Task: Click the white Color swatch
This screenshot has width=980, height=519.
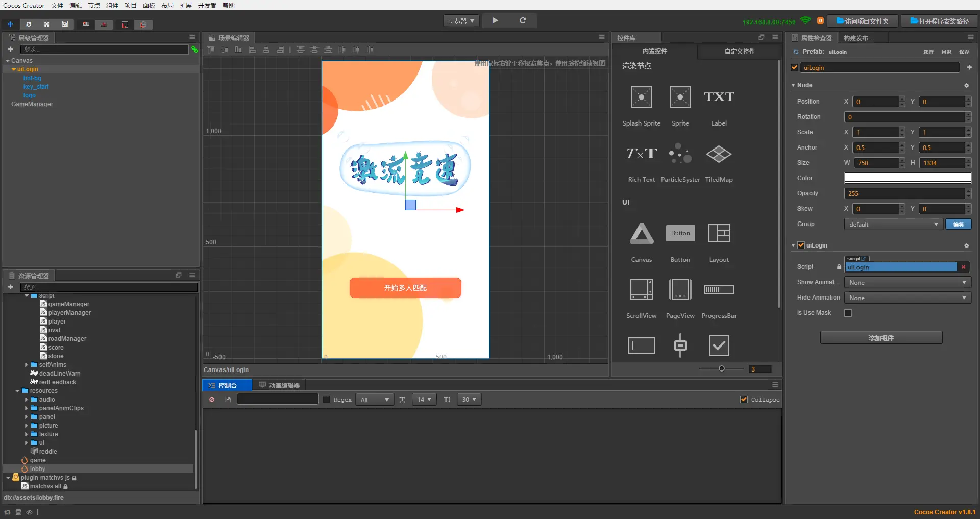Action: pyautogui.click(x=907, y=178)
